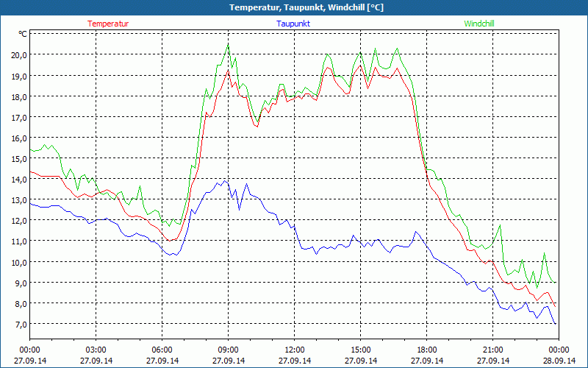
Task: Click the chart title bar text
Action: (294, 7)
